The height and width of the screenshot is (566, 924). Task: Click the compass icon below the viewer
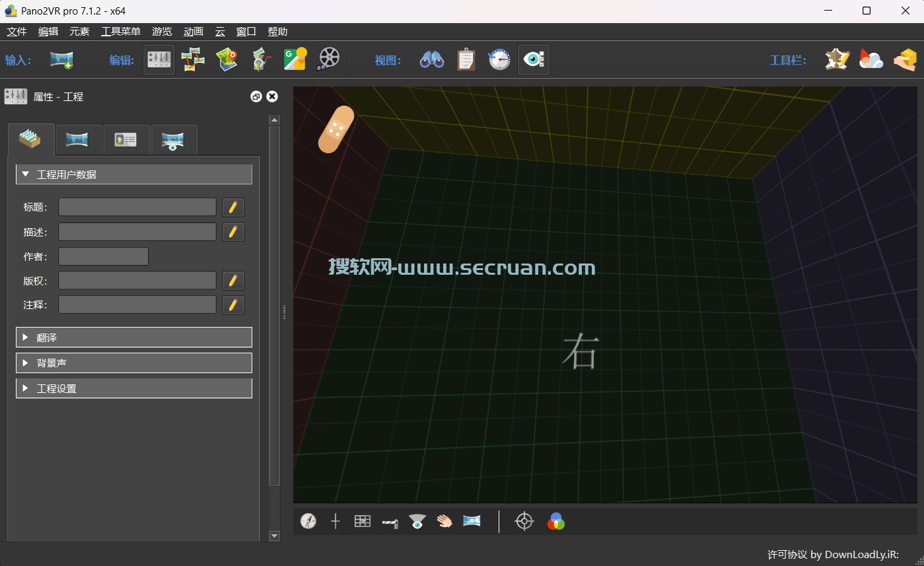point(308,521)
